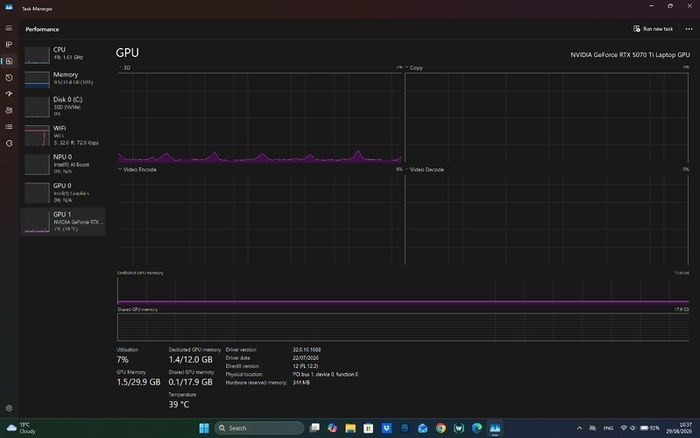
Task: Open the 3D graph engine dropdown
Action: coord(125,68)
